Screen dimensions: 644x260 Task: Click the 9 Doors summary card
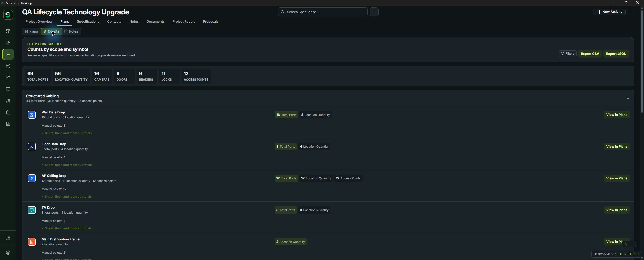(x=124, y=76)
